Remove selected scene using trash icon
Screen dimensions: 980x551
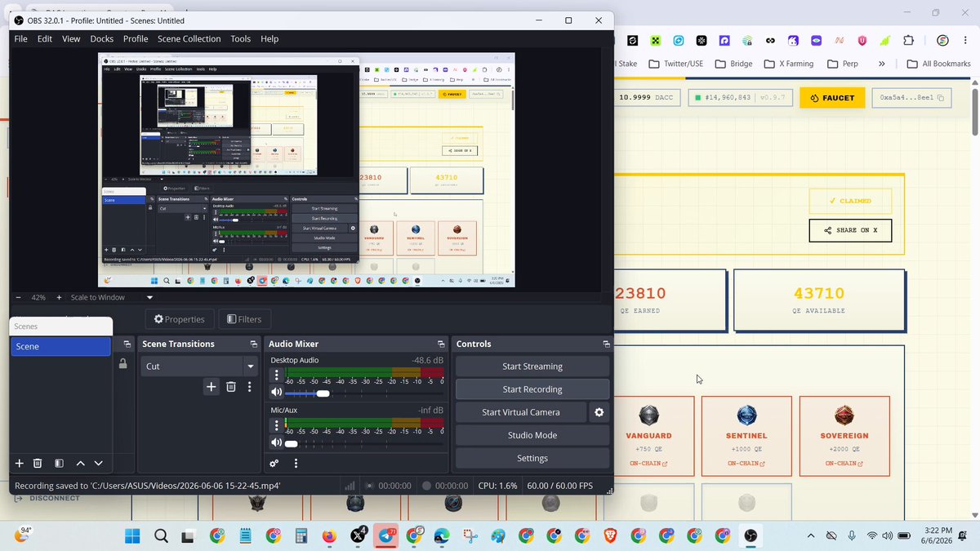tap(38, 463)
